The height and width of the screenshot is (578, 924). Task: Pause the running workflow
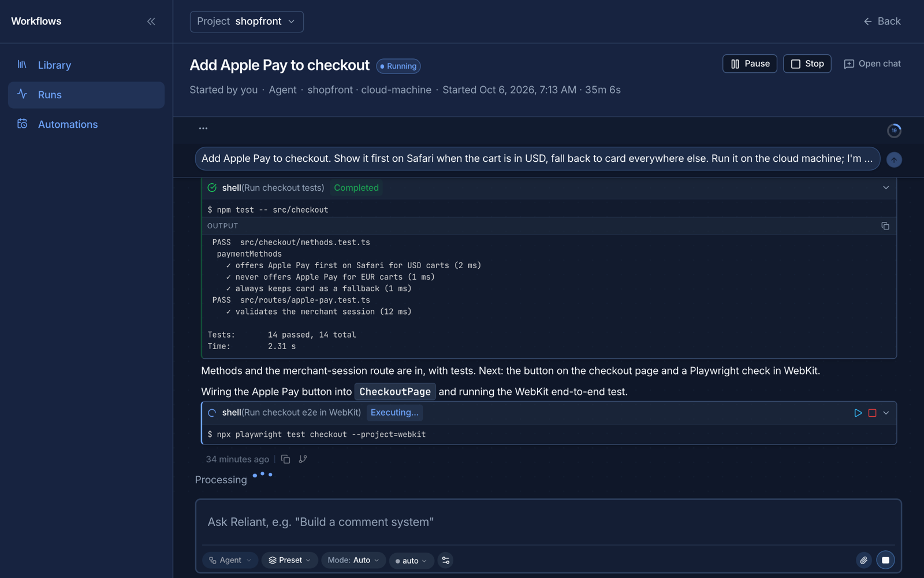click(750, 64)
